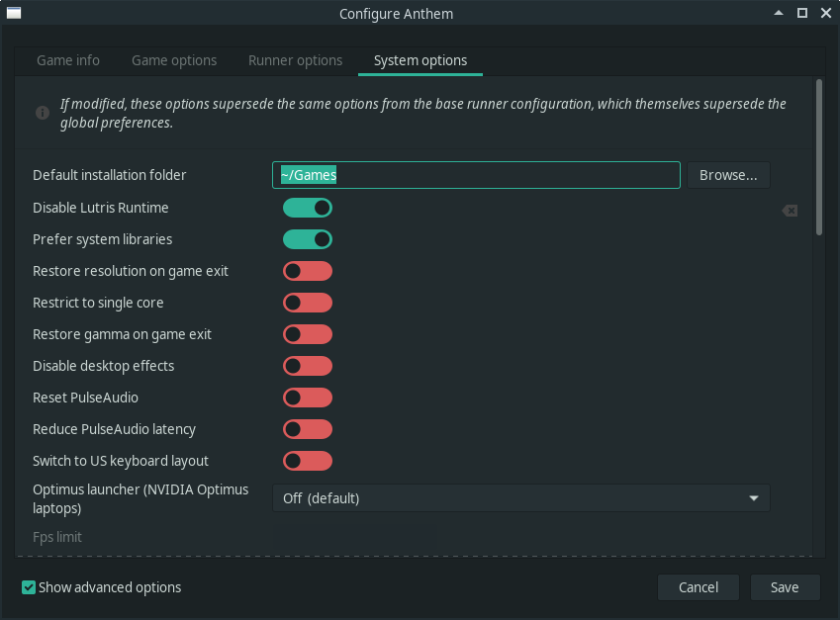840x620 pixels.
Task: Enable Reset PulseAudio switch
Action: pos(308,398)
